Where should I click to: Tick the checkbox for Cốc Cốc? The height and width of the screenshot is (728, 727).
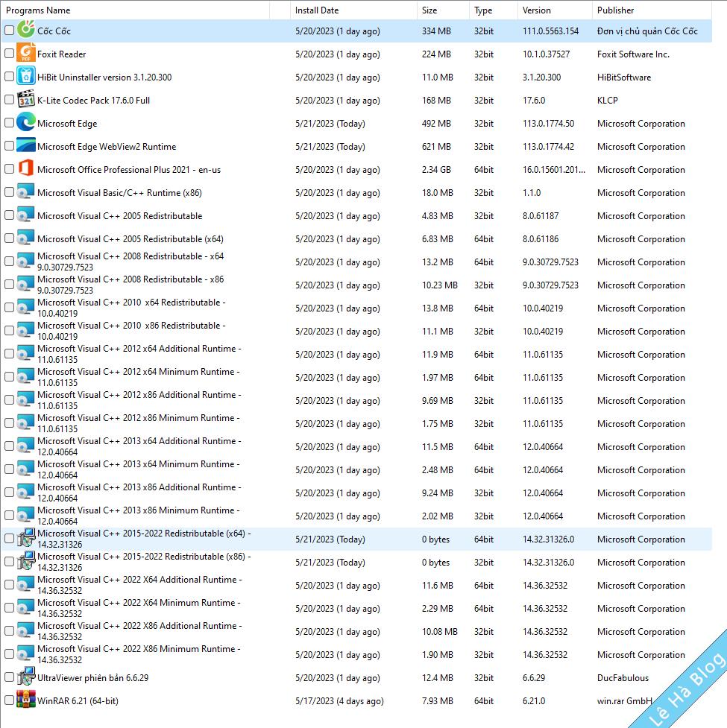tap(9, 31)
